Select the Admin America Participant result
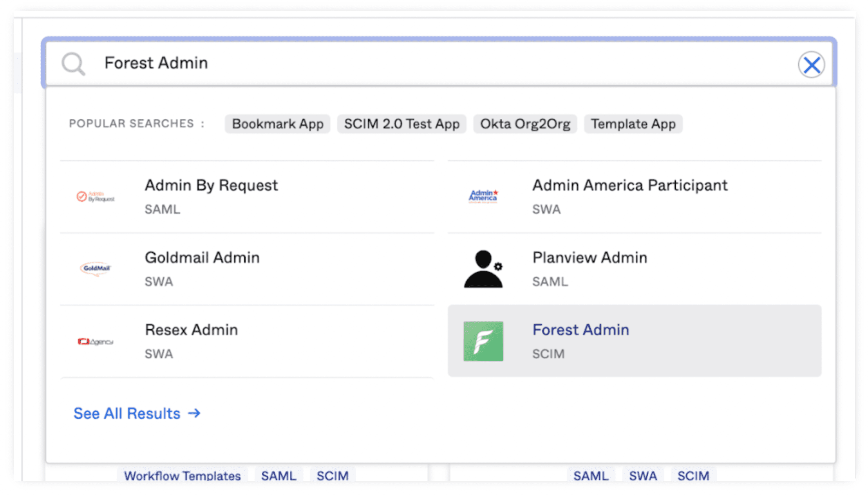Screen dimensions: 868x495 (x=629, y=186)
